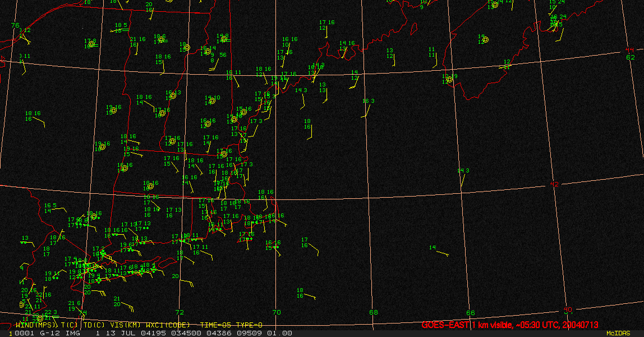Screen dimensions: 644x337
Task: Click the 09509 value in status line
Action: [x=250, y=333]
